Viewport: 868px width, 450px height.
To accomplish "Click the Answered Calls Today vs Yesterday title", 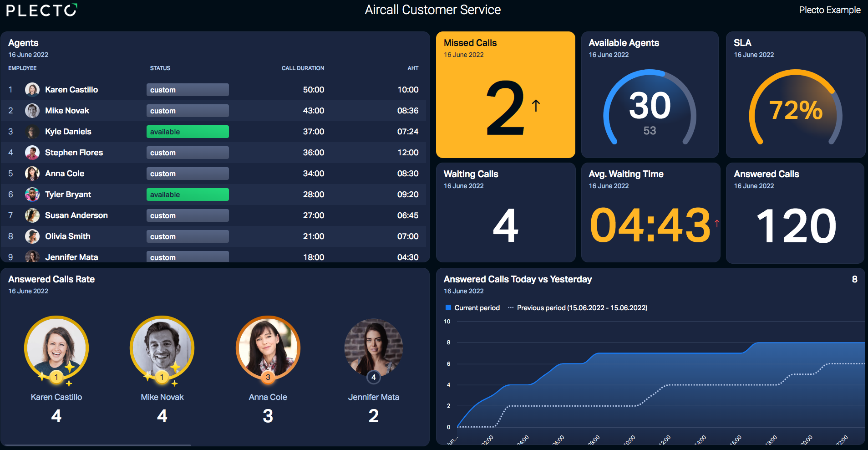I will 518,279.
